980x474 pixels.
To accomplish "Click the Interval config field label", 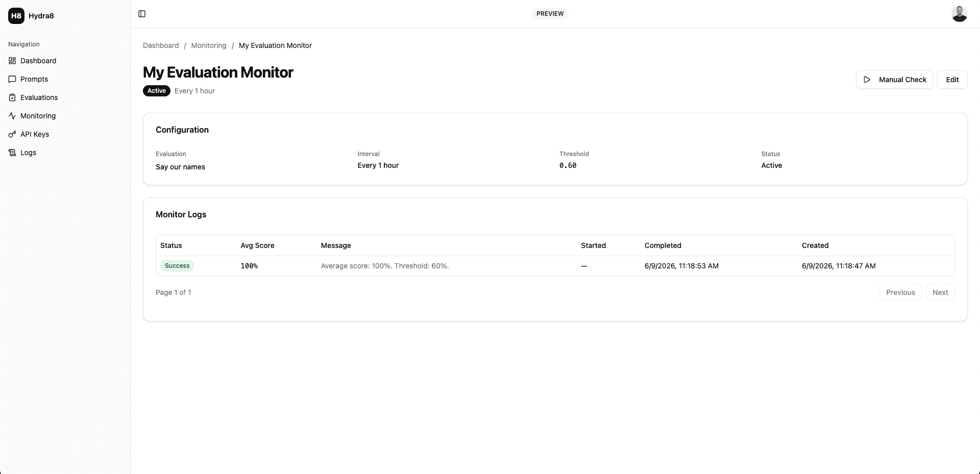I will pos(369,154).
